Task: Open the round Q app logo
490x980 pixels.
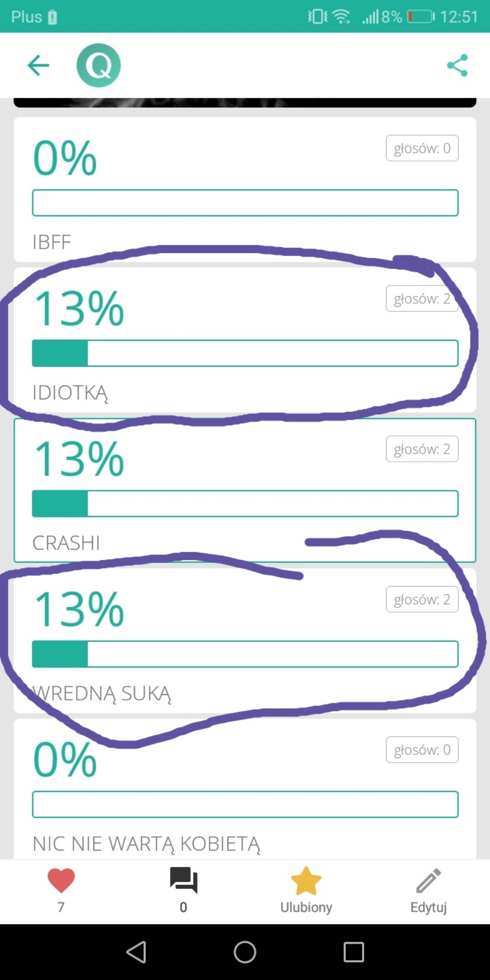Action: (98, 65)
